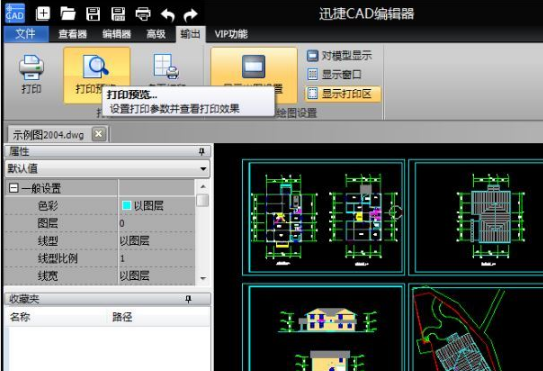
Task: Click the 路径 column header
Action: [122, 317]
